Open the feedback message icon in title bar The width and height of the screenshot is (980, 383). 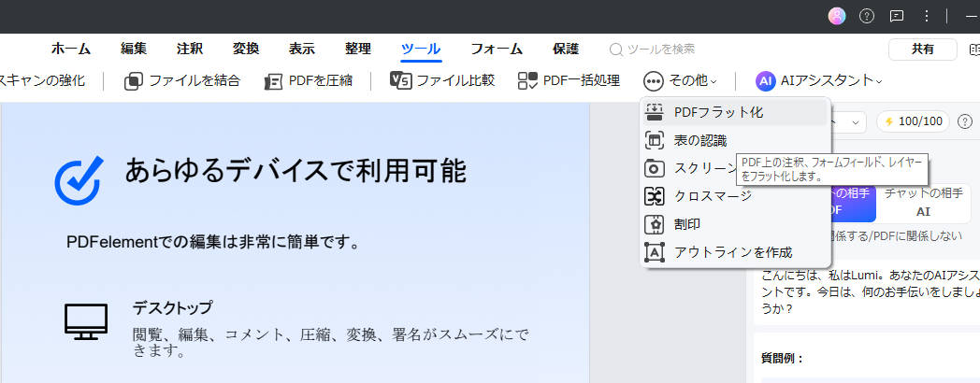897,16
